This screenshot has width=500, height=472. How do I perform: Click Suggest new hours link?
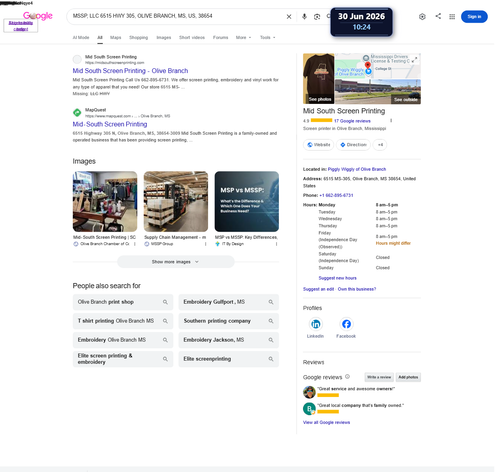(x=337, y=278)
